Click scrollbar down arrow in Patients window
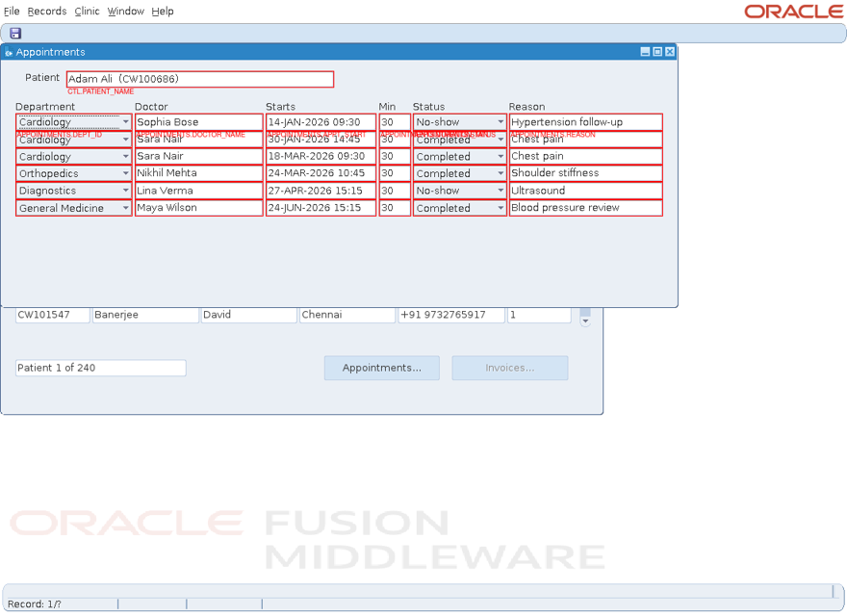847x616 pixels. click(585, 321)
